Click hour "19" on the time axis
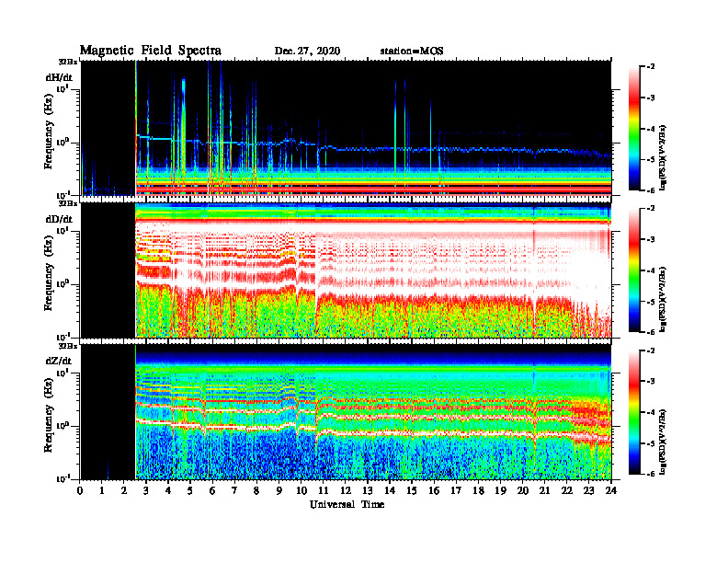The image size is (728, 563). pos(500,490)
